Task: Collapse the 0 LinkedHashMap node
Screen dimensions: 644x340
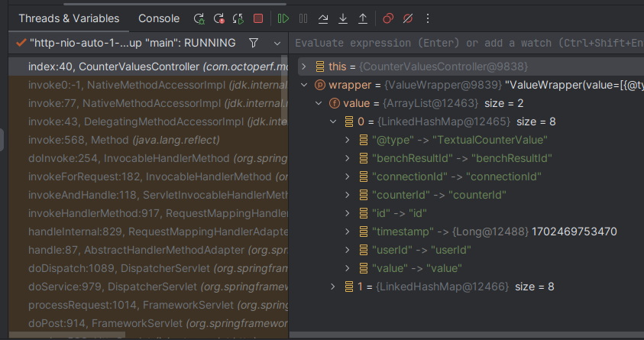Action: 333,121
